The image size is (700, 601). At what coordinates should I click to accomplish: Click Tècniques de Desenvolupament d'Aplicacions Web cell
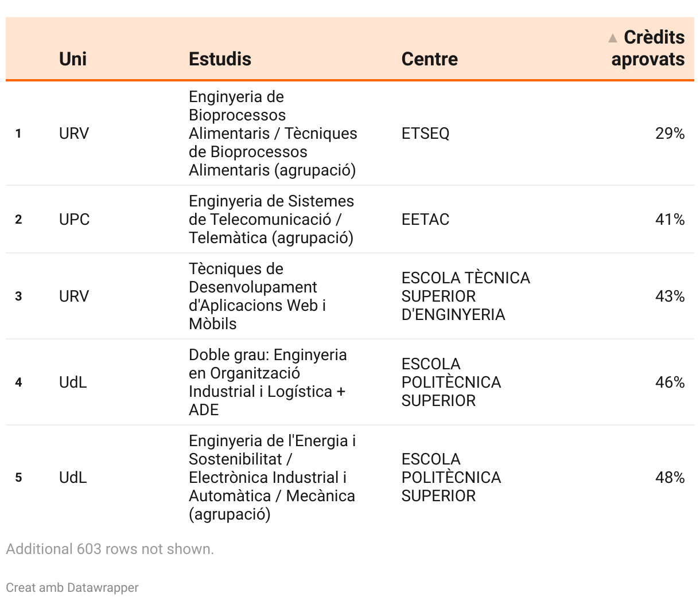[257, 296]
